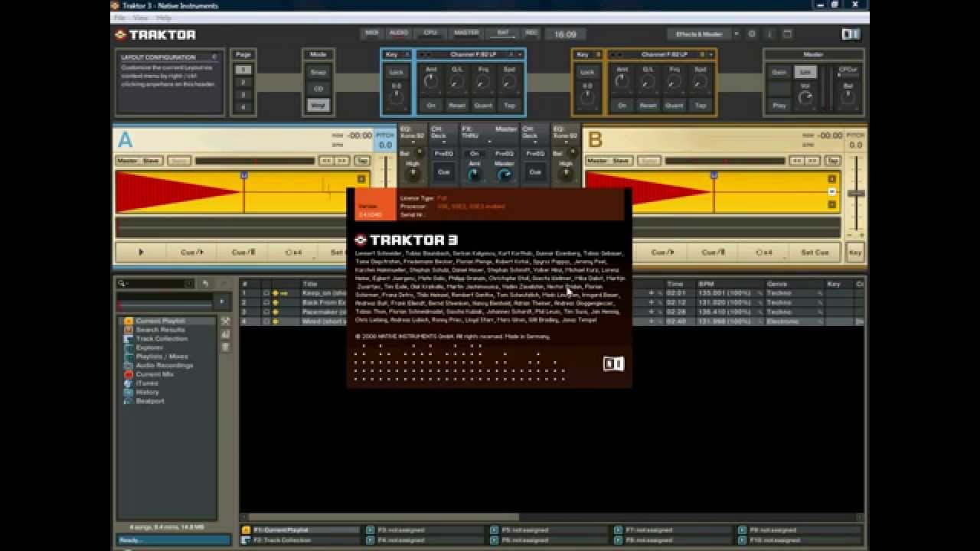Viewport: 980px width, 551px height.
Task: Set deck A as Master
Action: 126,161
